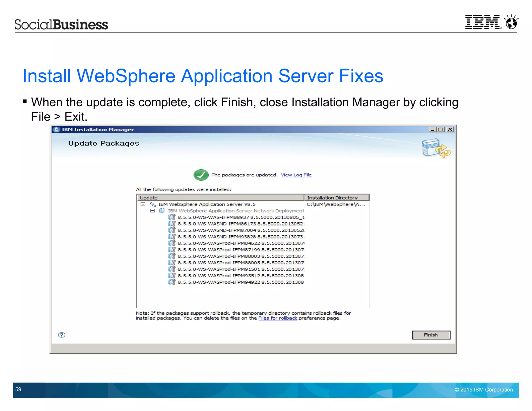Click the Update Packages banner icon

tap(436, 148)
